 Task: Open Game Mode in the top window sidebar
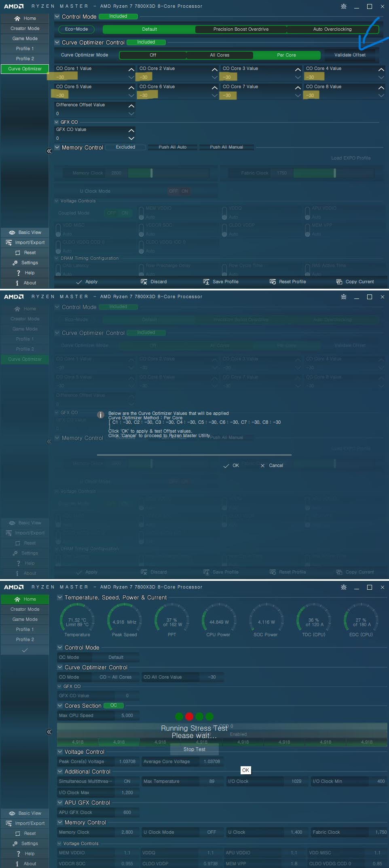click(25, 38)
